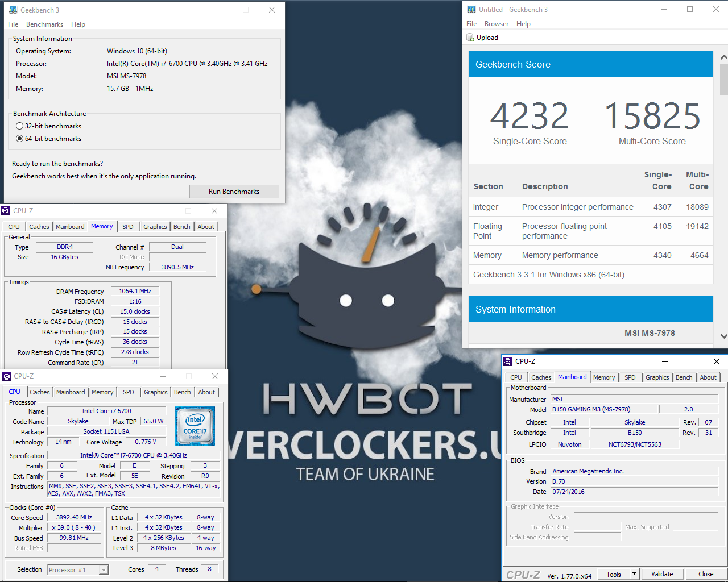Image resolution: width=728 pixels, height=582 pixels.
Task: Click the CPU-Z Mainboard window title icon
Action: (508, 361)
